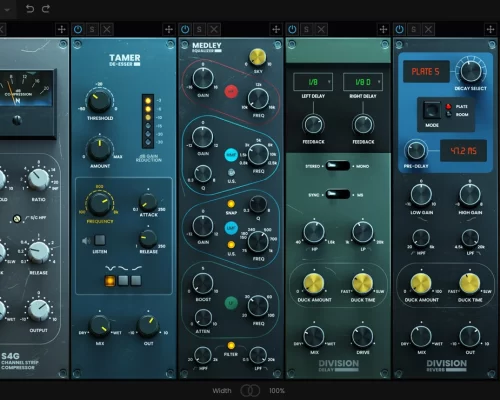Click the Output knob on S4G compressor
The width and height of the screenshot is (500, 400).
[39, 310]
